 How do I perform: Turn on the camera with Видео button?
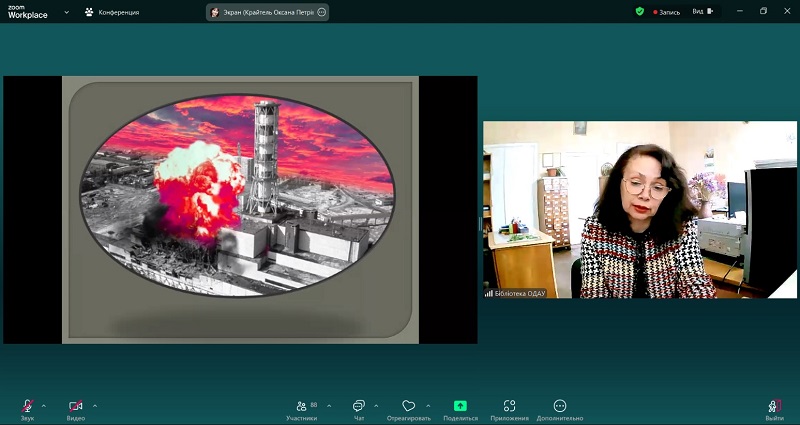coord(76,407)
